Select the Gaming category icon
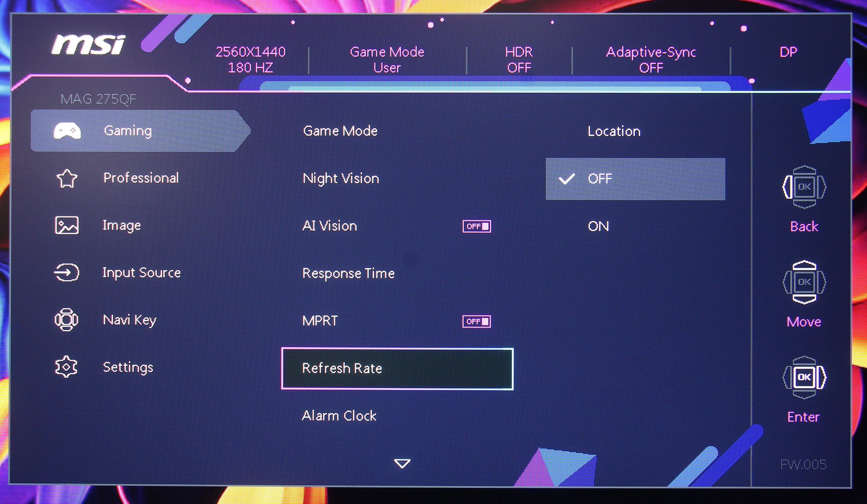Screen dimensions: 867x504 [x=68, y=131]
